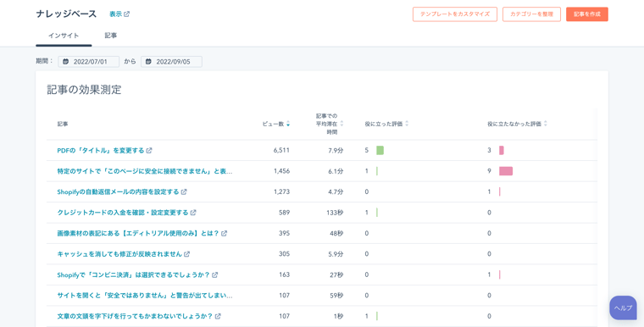644x327 pixels.
Task: Click pink unhelpful bar with value 9
Action: [506, 171]
